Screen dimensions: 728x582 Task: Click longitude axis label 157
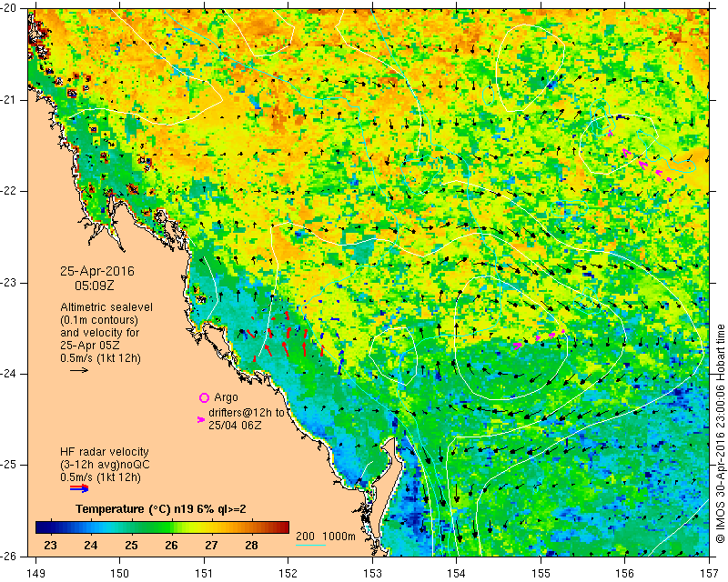pyautogui.click(x=709, y=574)
